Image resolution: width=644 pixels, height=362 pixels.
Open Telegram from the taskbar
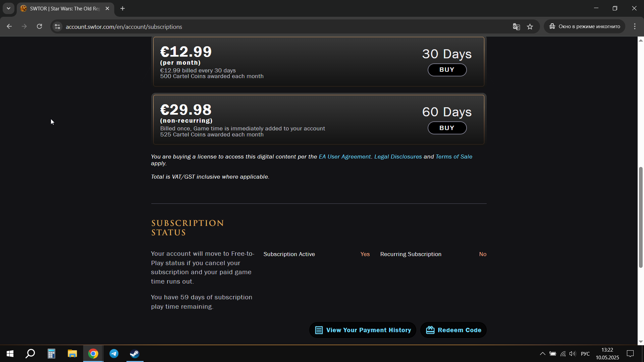pos(114,354)
